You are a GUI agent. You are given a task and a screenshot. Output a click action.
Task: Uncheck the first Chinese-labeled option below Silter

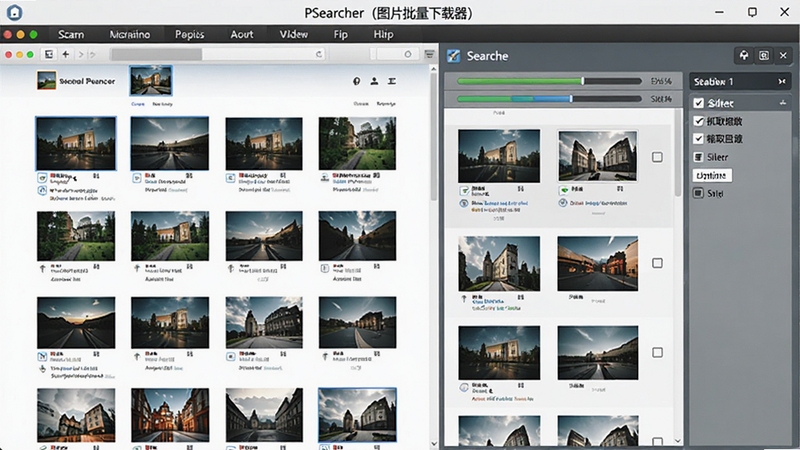tap(698, 121)
